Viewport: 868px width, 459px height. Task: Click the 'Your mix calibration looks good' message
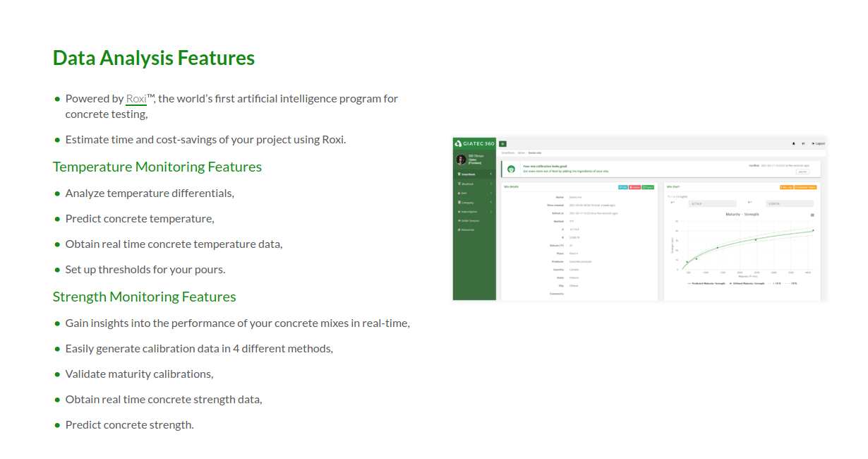545,166
